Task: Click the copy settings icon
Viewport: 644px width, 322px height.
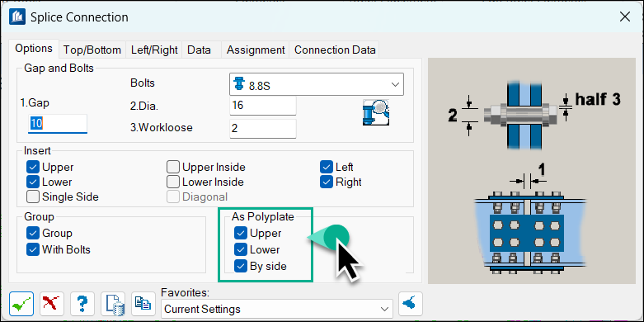Action: (x=143, y=304)
